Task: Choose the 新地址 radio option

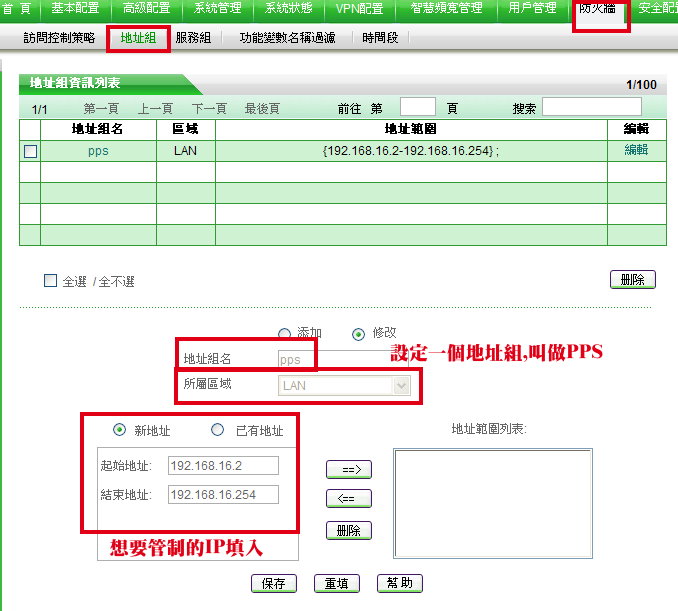Action: (x=120, y=431)
